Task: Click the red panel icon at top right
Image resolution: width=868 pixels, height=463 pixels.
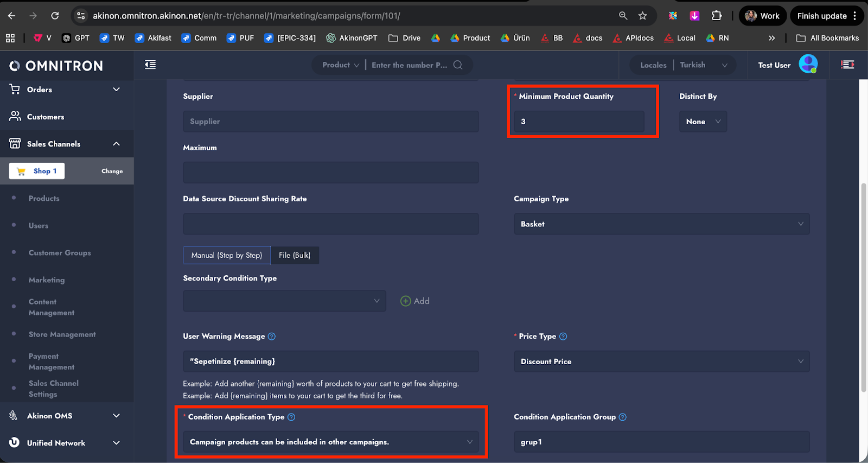Action: point(847,65)
